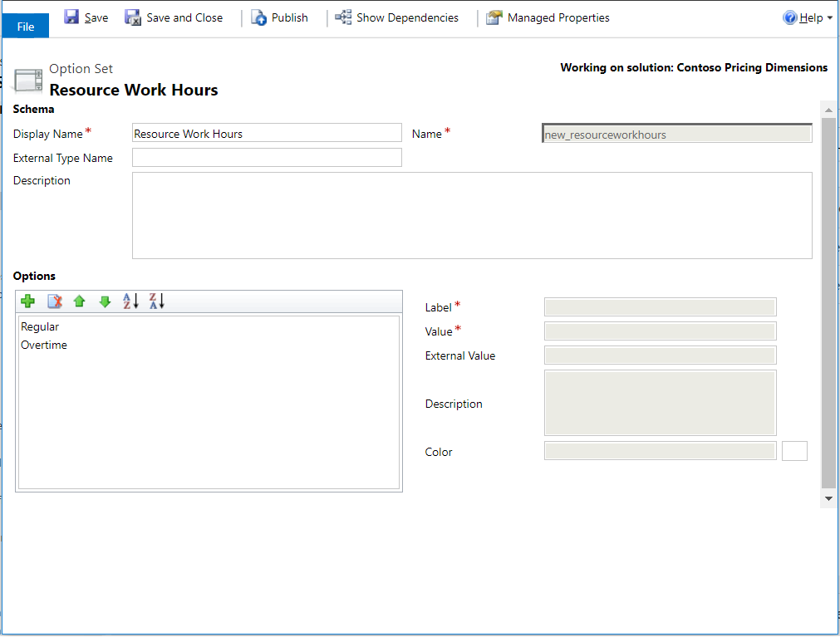840x637 pixels.
Task: Click the option Value field
Action: (660, 331)
